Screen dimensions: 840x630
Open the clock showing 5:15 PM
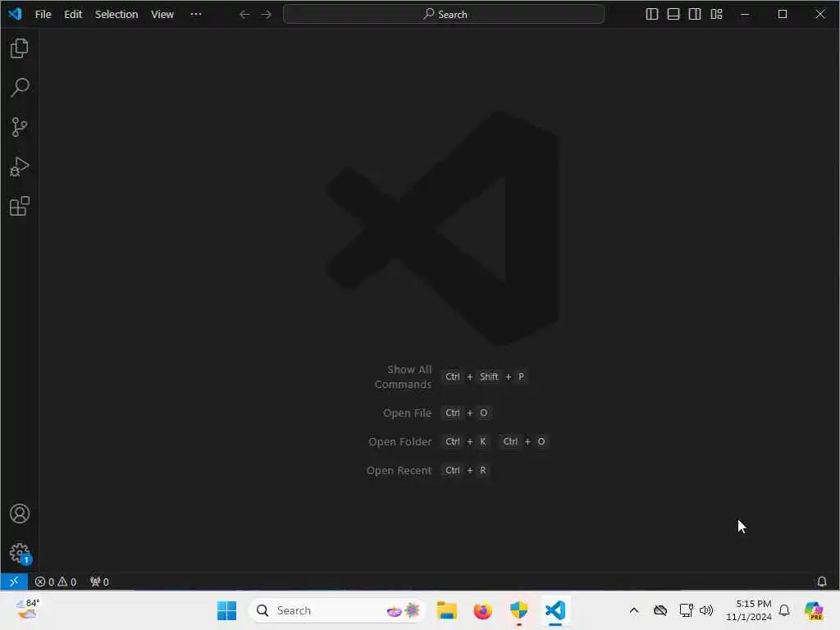point(748,610)
